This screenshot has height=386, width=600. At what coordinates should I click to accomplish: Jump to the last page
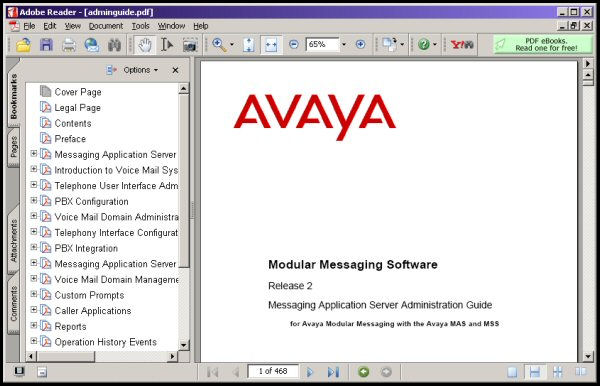(333, 372)
